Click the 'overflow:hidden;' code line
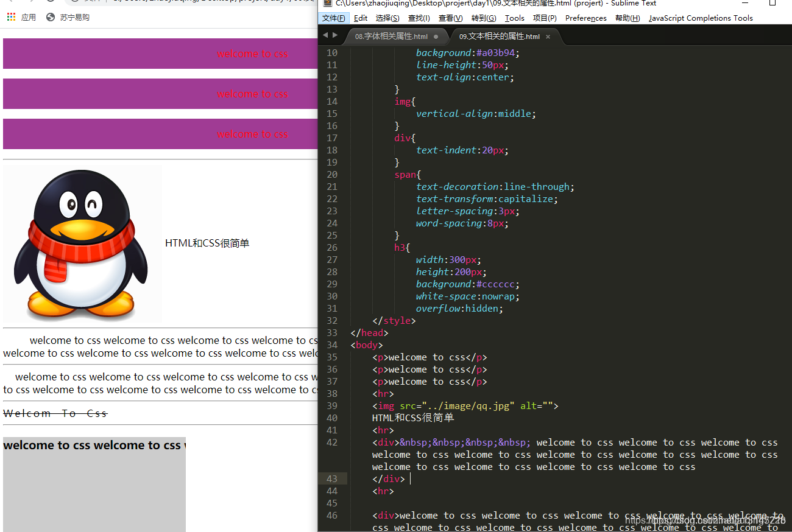 (x=460, y=309)
